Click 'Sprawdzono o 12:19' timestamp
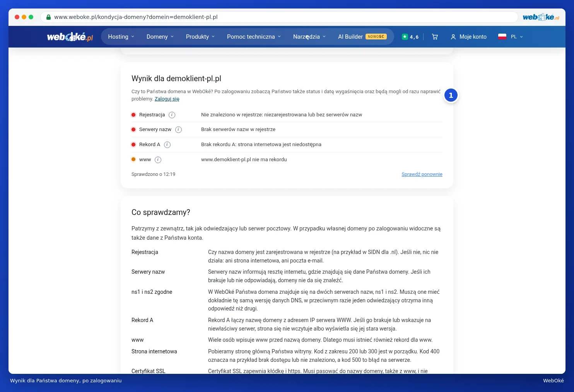Image resolution: width=574 pixels, height=392 pixels. pyautogui.click(x=153, y=174)
